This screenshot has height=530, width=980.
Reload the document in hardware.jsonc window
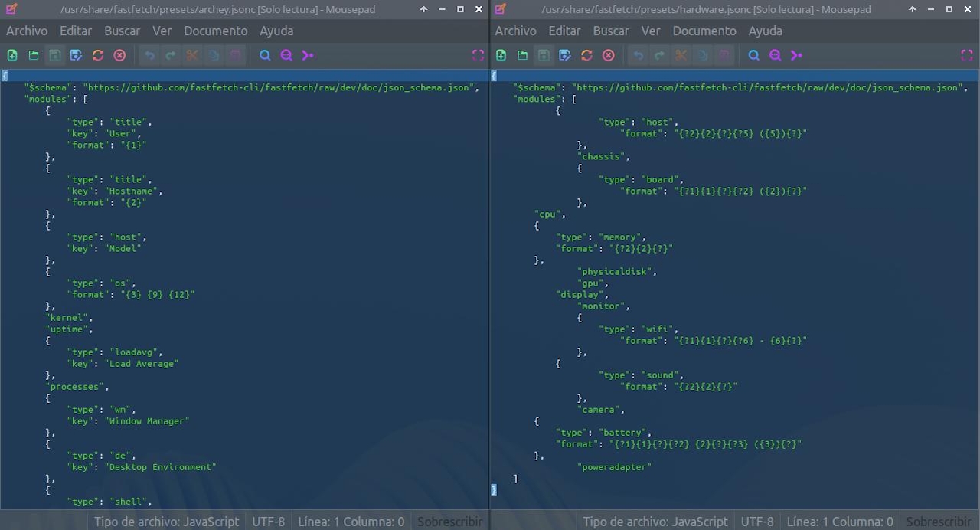point(586,55)
